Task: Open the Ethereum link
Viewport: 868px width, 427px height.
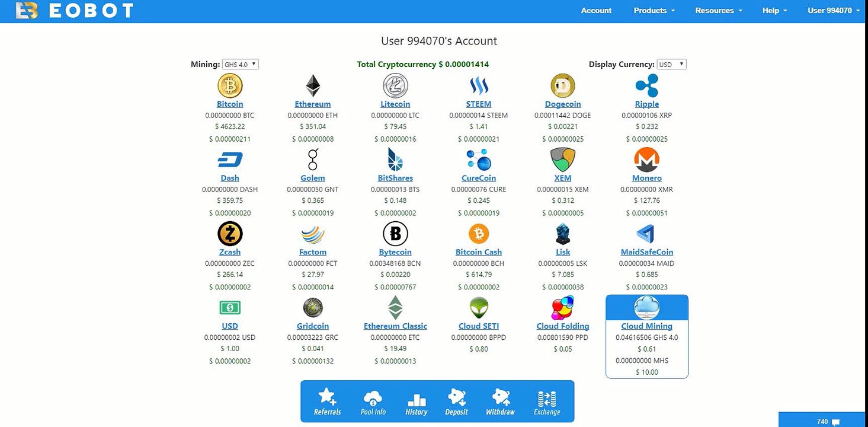Action: point(313,104)
